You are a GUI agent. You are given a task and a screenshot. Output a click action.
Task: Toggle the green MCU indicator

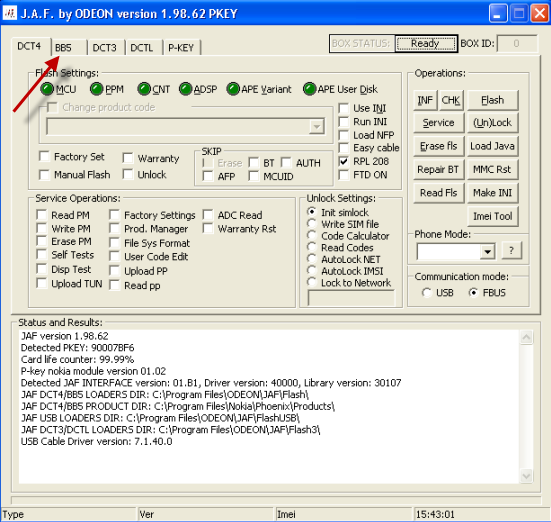point(47,89)
